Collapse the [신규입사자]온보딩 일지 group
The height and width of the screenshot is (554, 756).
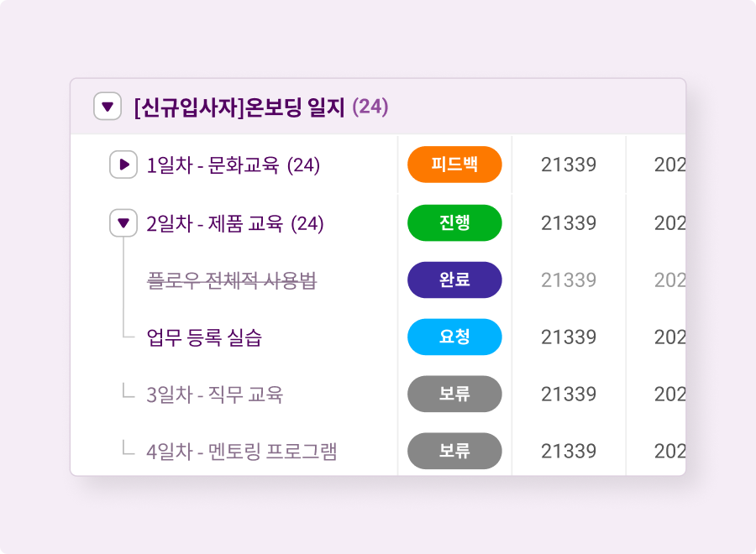pyautogui.click(x=107, y=107)
